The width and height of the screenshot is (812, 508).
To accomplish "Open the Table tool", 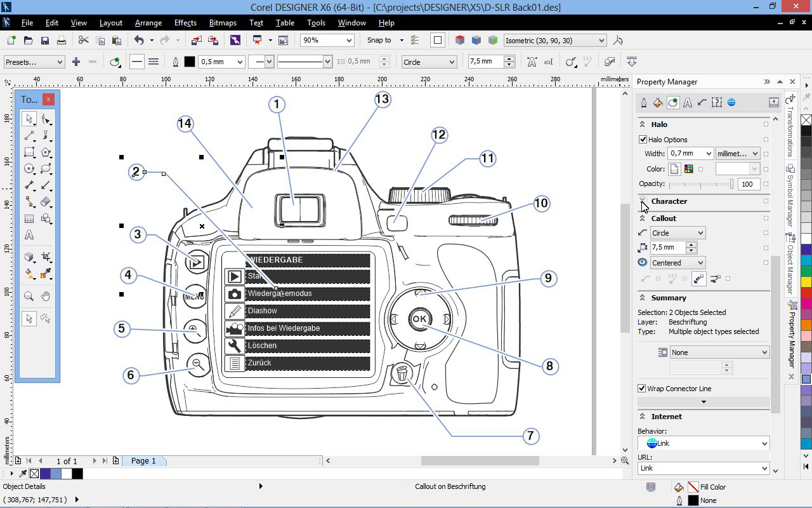I will [x=29, y=218].
